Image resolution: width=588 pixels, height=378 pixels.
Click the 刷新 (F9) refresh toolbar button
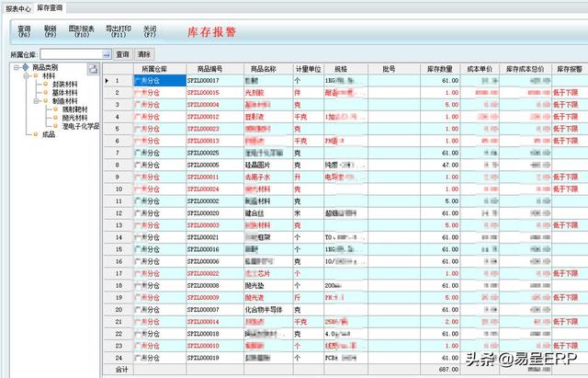pyautogui.click(x=51, y=31)
